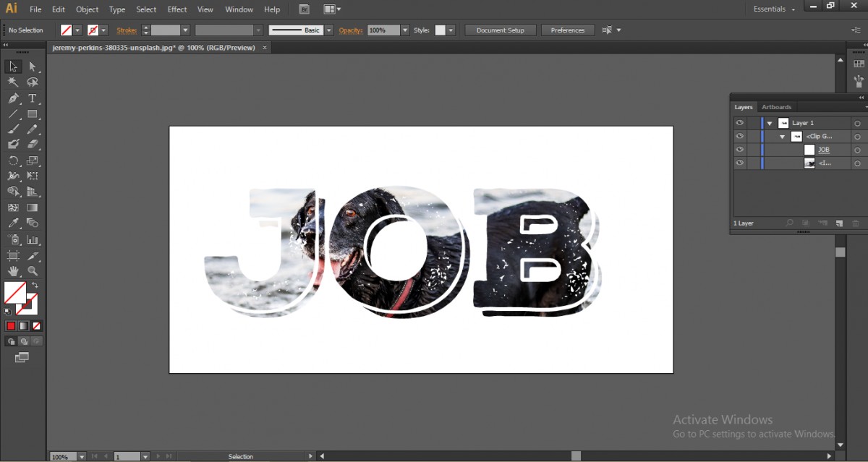The image size is (868, 462).
Task: Open the Opacity dropdown arrow
Action: tap(404, 30)
